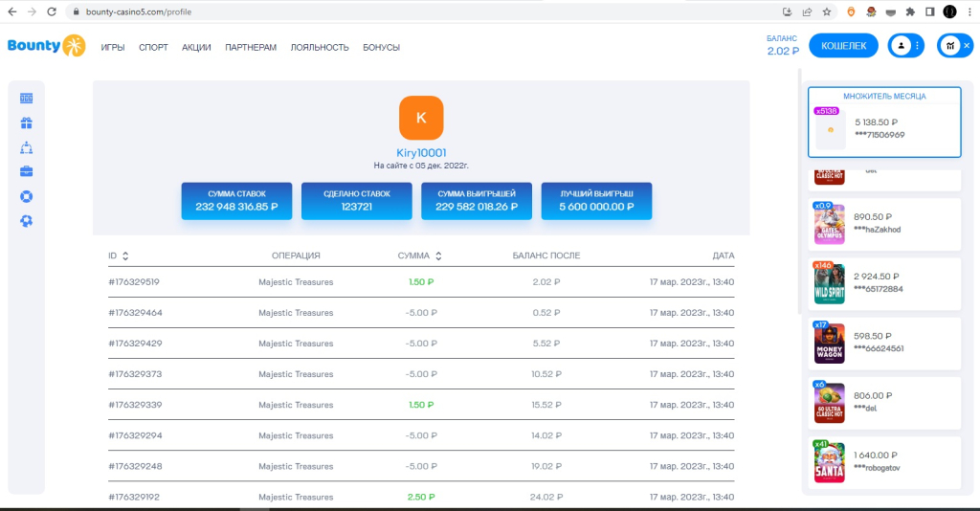Click transaction ID #176329294
The height and width of the screenshot is (511, 980).
[x=135, y=435]
